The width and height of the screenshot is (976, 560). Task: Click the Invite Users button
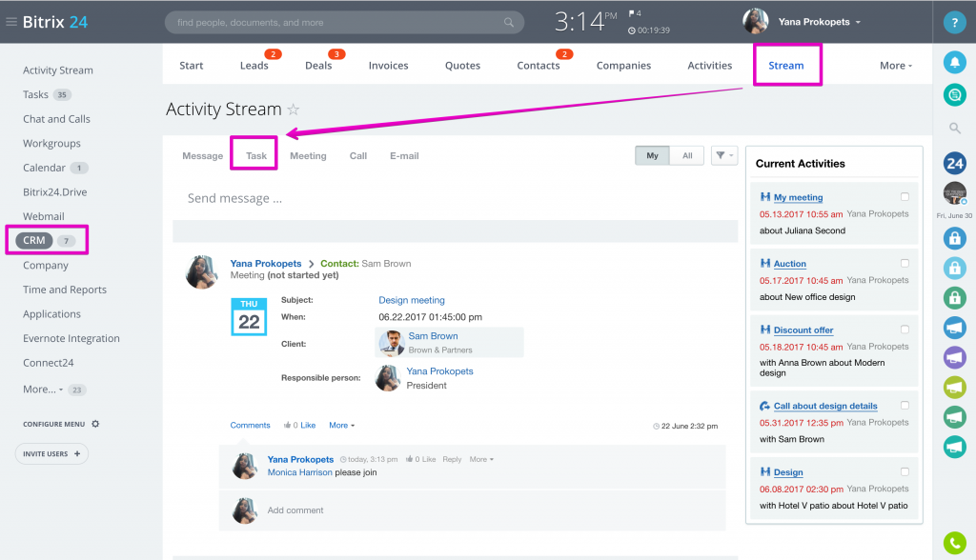51,453
